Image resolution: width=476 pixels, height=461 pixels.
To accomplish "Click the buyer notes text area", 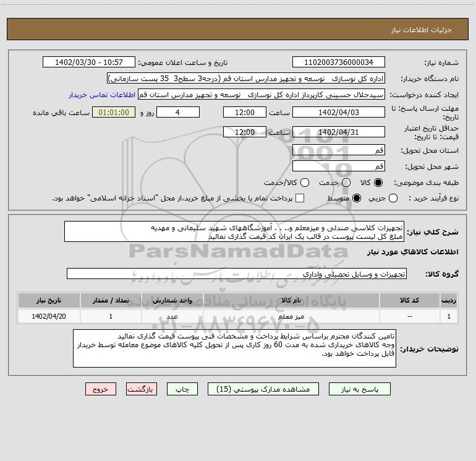I will click(235, 348).
